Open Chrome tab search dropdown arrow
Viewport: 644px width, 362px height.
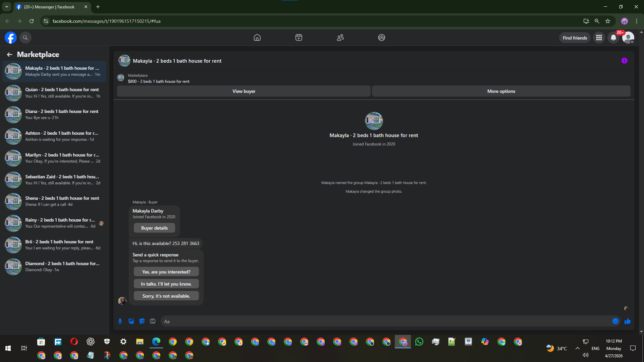point(6,7)
